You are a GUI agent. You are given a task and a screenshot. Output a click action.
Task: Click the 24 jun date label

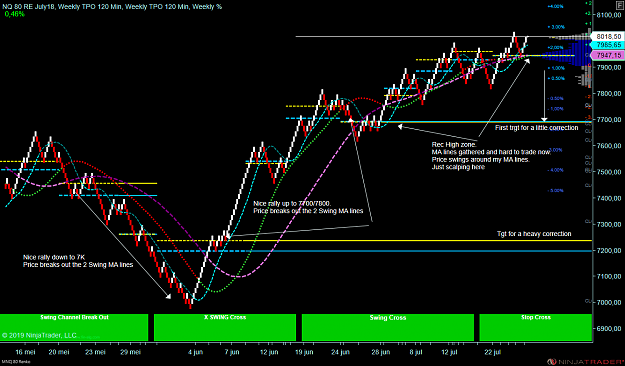(x=340, y=352)
